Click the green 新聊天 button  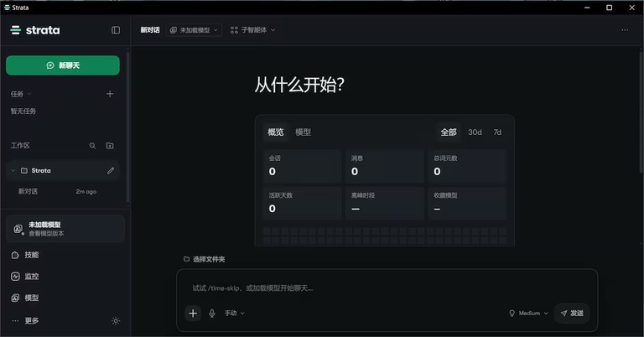click(x=63, y=65)
